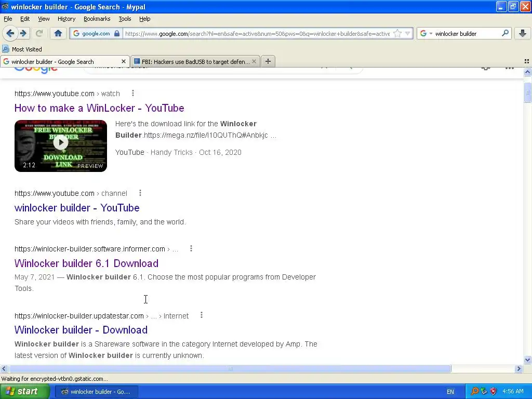The height and width of the screenshot is (399, 532).
Task: Open the Home page button
Action: point(58,33)
